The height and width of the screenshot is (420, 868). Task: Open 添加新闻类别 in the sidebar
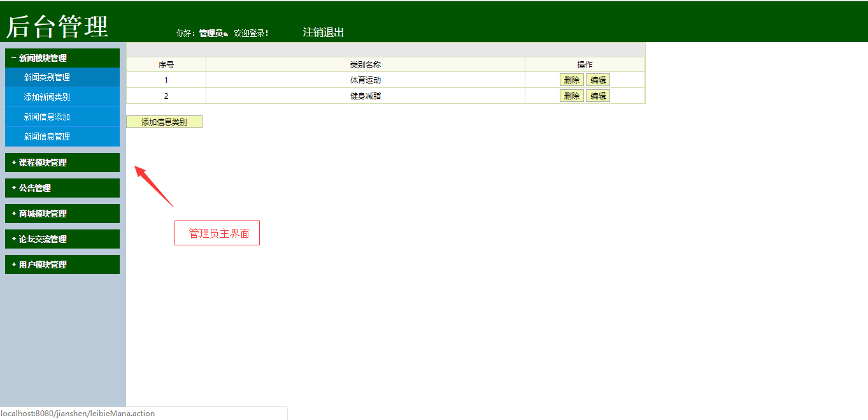[x=62, y=97]
